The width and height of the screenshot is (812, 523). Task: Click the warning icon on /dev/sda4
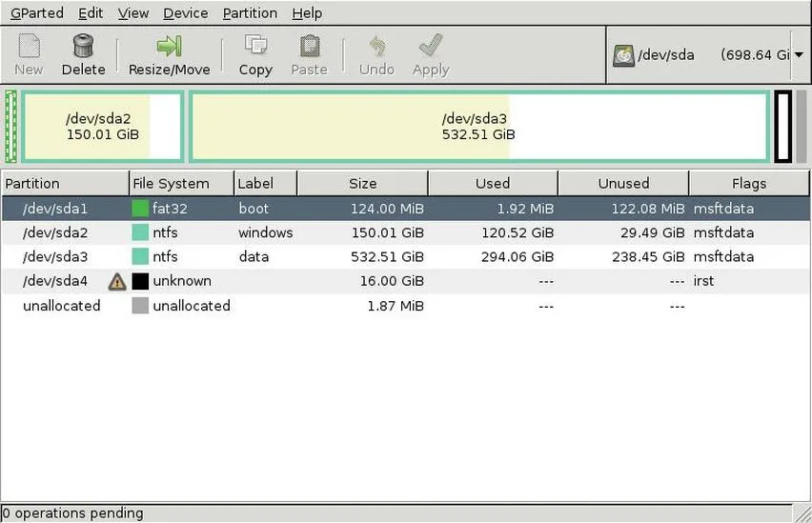pos(117,281)
